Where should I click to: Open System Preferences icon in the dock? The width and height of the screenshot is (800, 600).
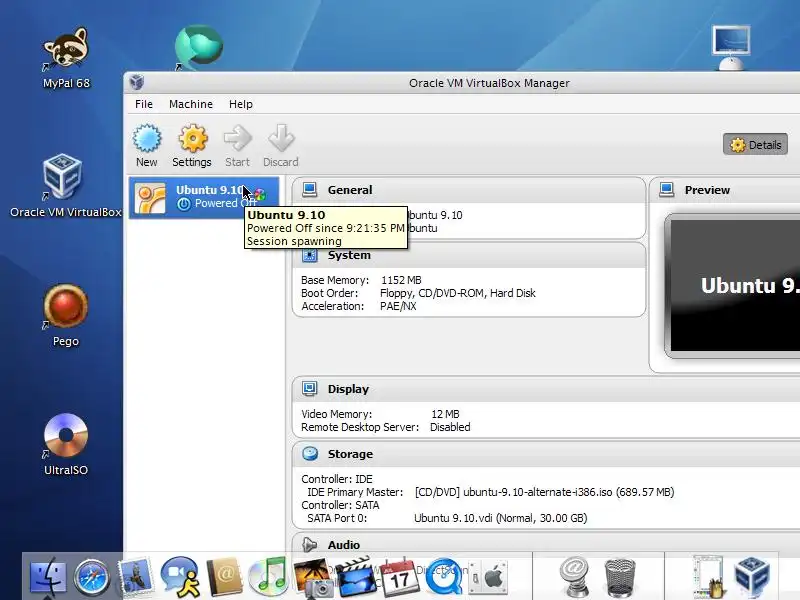(x=488, y=577)
